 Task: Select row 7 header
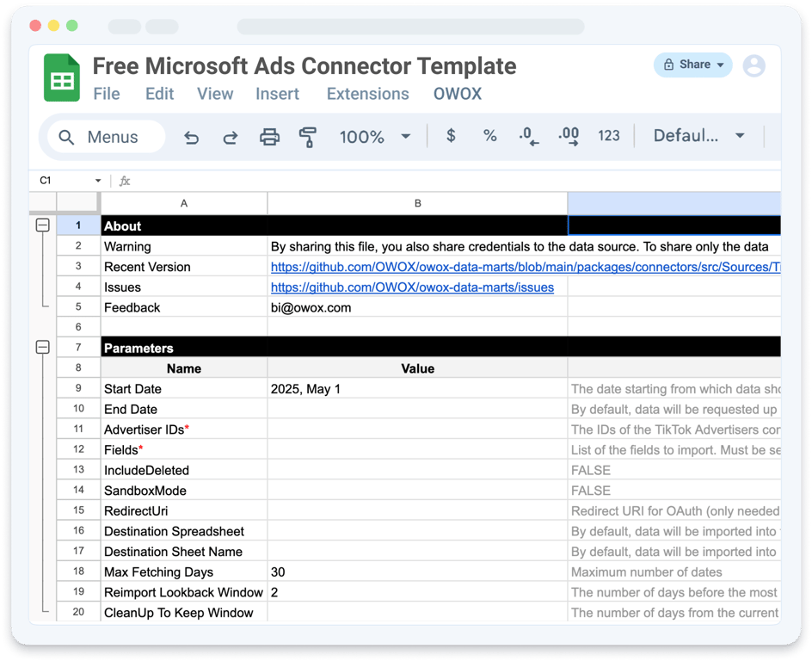point(78,347)
